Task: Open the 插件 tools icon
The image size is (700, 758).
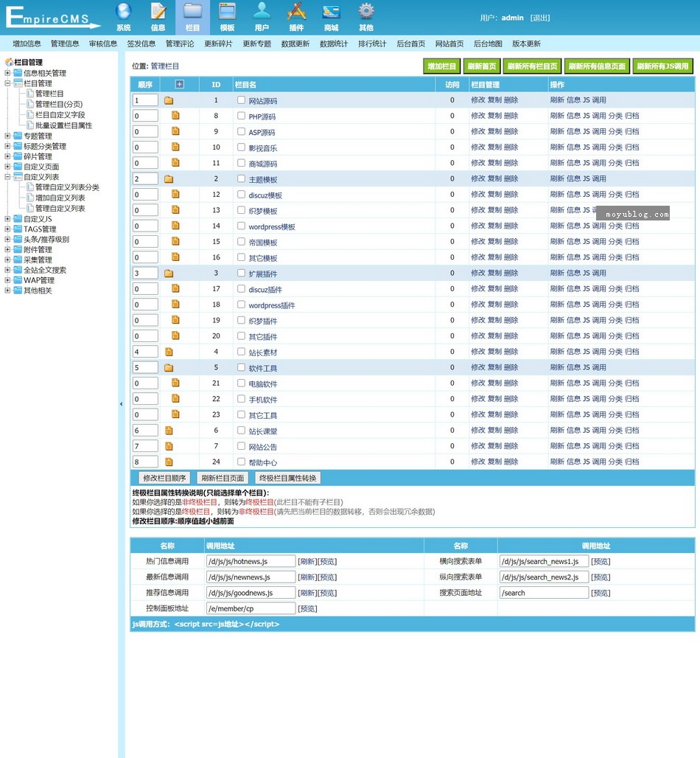Action: coord(296,12)
